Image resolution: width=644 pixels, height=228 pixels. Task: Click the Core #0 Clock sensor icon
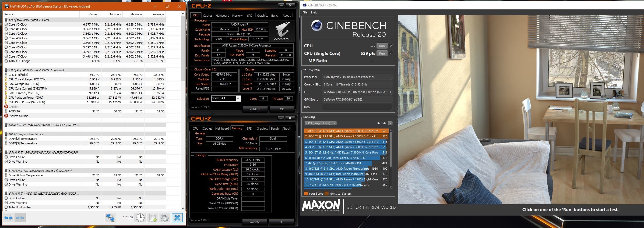[x=6, y=24]
